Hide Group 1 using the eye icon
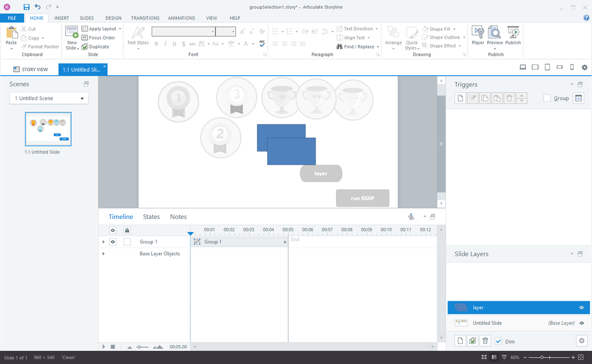Viewport: 592px width, 364px height. point(113,241)
